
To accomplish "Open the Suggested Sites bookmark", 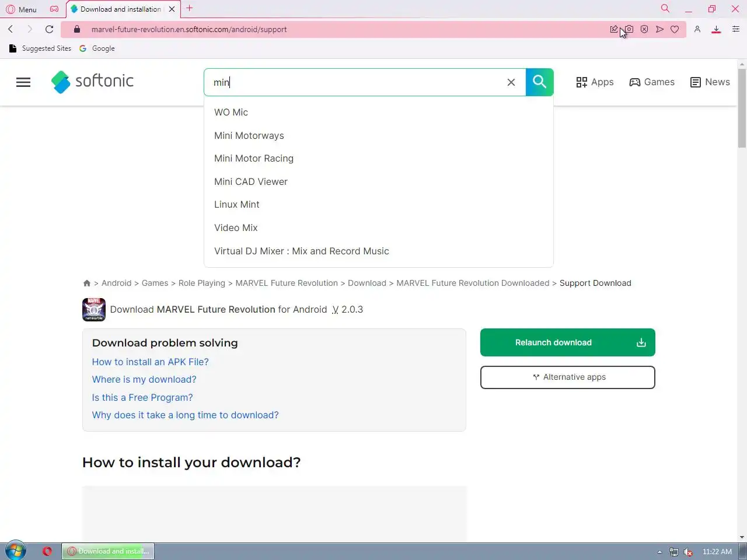I will pos(40,48).
